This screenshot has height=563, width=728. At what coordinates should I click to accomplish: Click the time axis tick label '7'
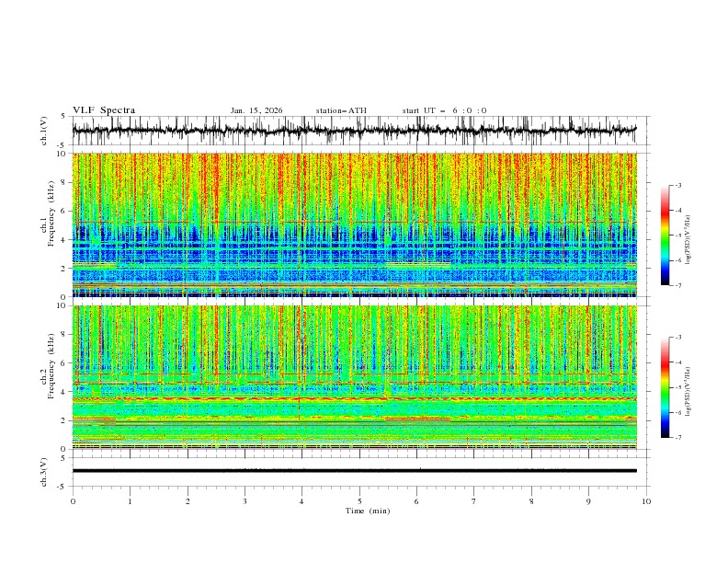coord(474,501)
